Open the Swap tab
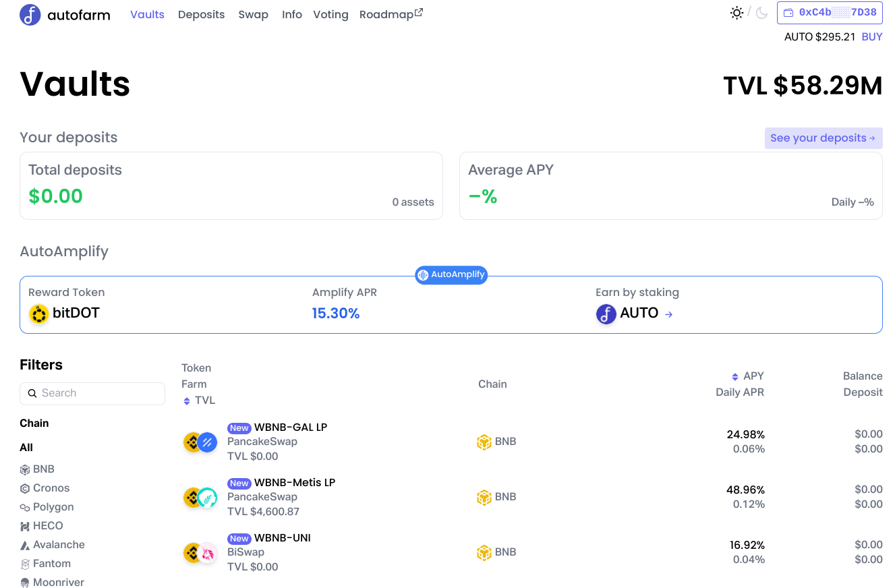This screenshot has height=588, width=895. (x=253, y=14)
